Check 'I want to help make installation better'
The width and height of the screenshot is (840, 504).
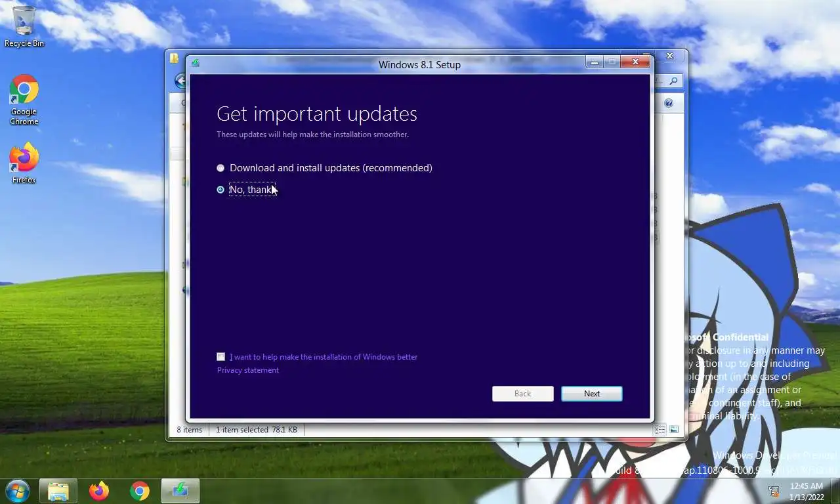pyautogui.click(x=220, y=357)
